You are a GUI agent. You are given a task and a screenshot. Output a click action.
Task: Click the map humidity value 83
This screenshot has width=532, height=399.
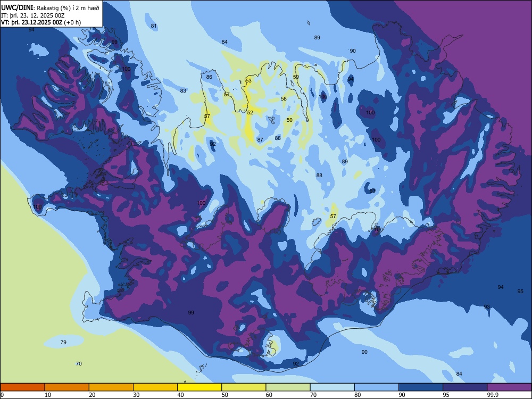pos(183,90)
